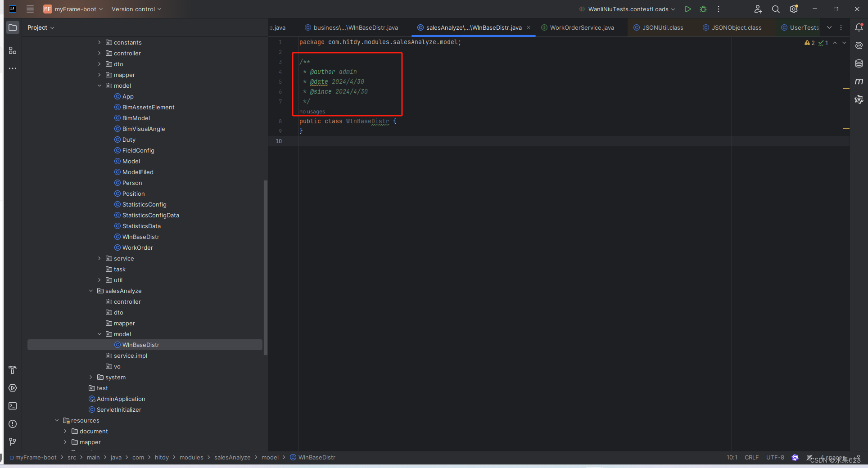
Task: Jump to next highlighted error arrow
Action: click(844, 43)
